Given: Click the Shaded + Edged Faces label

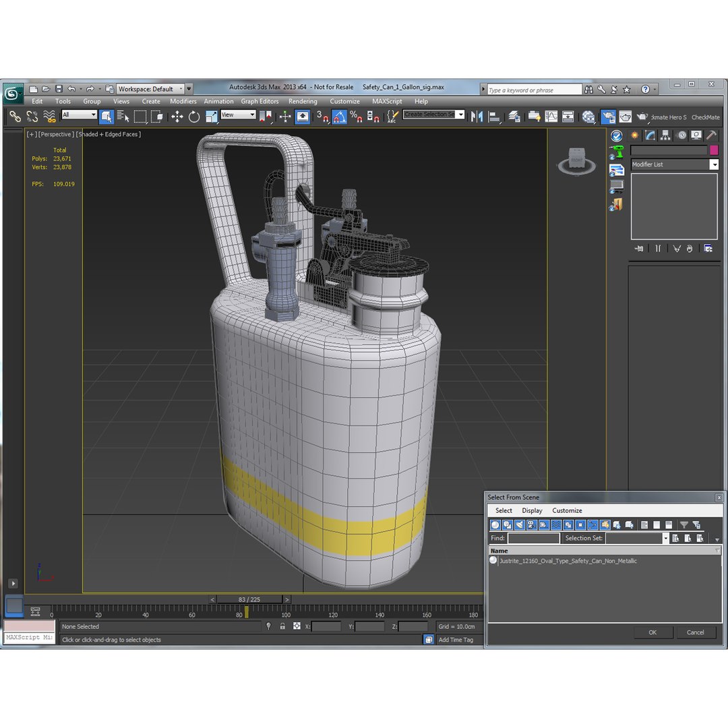Looking at the screenshot, I should pyautogui.click(x=108, y=134).
